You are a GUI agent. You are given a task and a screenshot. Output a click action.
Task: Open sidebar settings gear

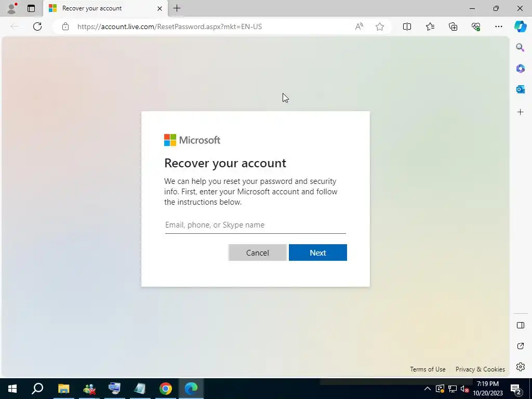coord(520,367)
